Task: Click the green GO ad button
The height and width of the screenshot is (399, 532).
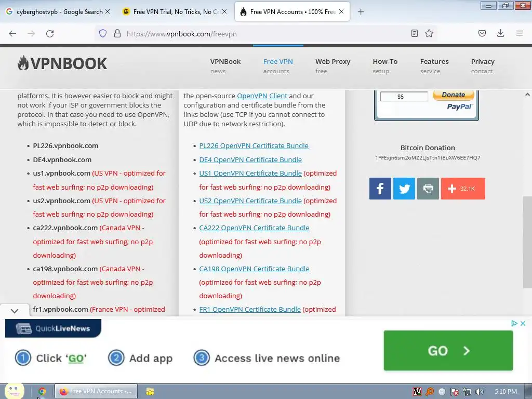Action: coord(448,351)
